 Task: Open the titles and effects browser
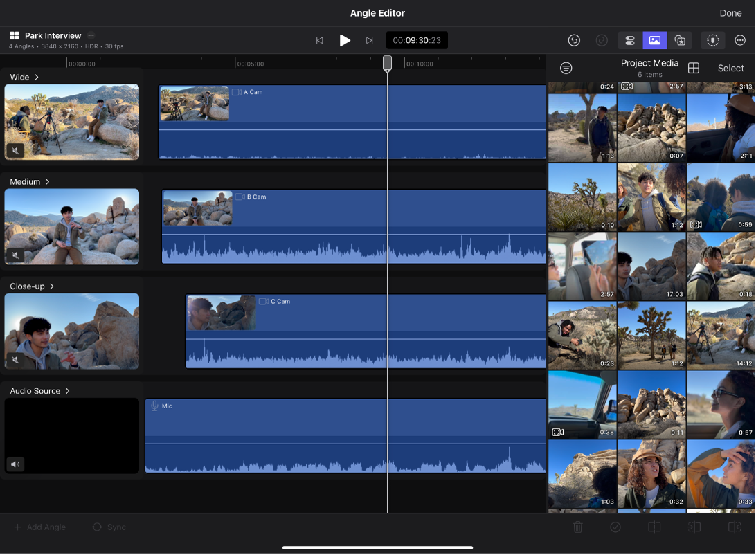coord(680,40)
